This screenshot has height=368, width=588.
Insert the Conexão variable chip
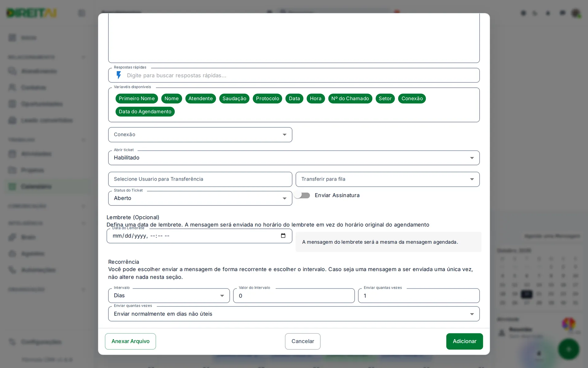click(x=412, y=98)
